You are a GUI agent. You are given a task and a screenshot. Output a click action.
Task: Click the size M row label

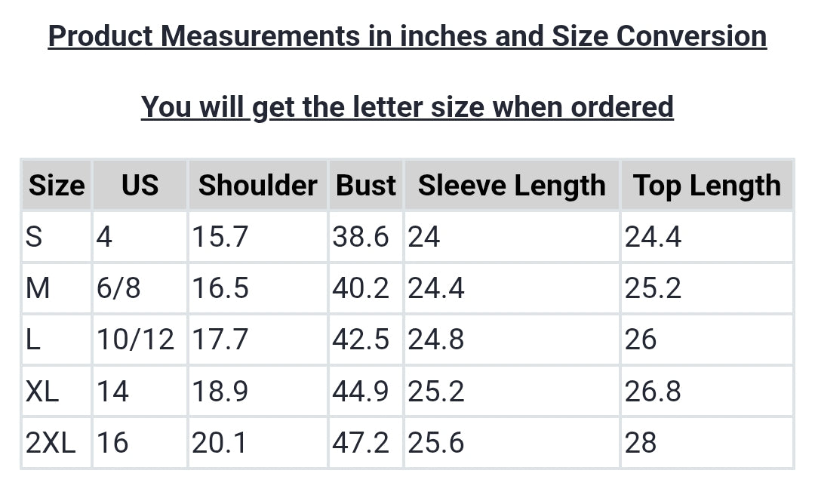(38, 288)
